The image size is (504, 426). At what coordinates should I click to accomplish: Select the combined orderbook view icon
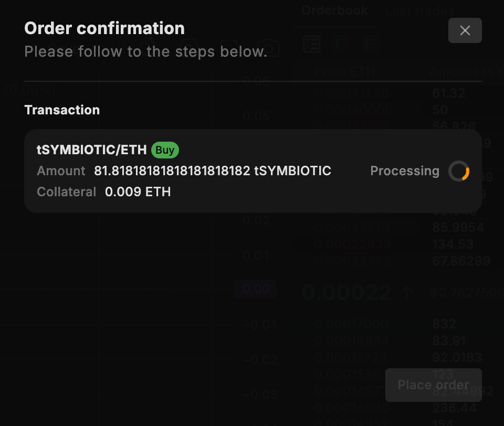pyautogui.click(x=312, y=44)
